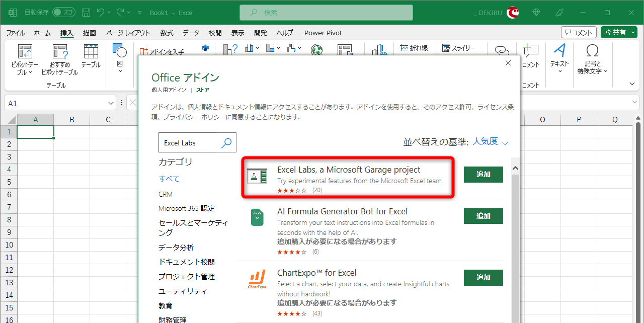
Task: Open the sort-by 人気度 dropdown
Action: pyautogui.click(x=491, y=142)
